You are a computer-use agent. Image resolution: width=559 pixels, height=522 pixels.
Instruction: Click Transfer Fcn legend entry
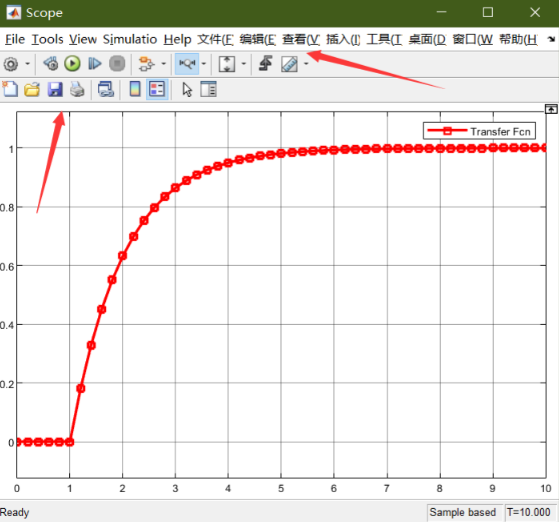pos(479,131)
